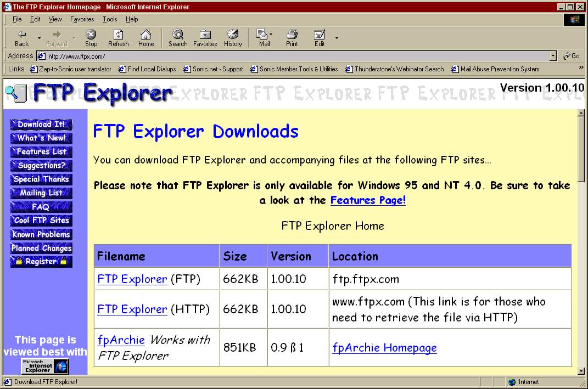Viewport: 588px width, 389px height.
Task: Download FTP Explorer (FTP) link
Action: (132, 279)
